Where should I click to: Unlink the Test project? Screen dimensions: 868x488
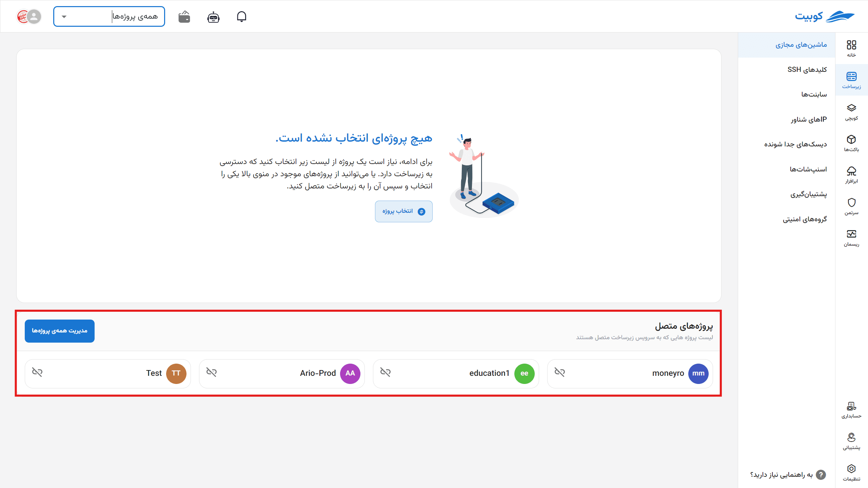pyautogui.click(x=37, y=372)
